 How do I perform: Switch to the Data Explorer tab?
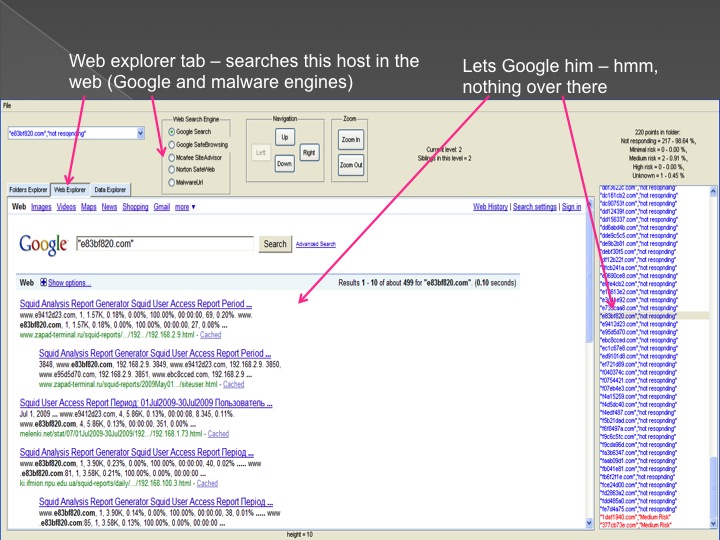[110, 190]
